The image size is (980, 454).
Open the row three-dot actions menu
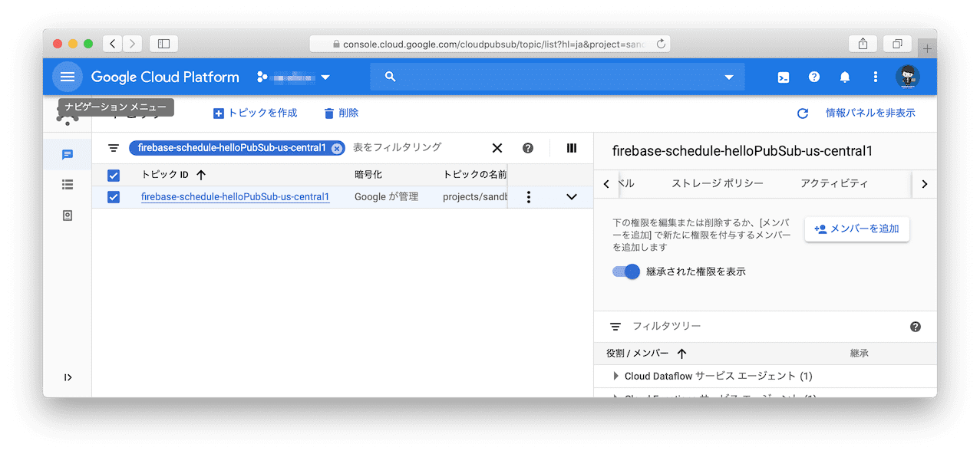point(529,197)
